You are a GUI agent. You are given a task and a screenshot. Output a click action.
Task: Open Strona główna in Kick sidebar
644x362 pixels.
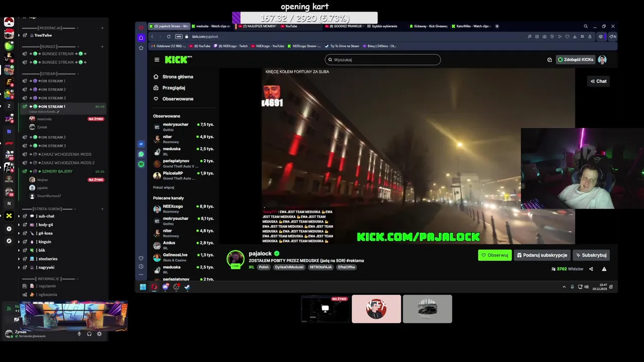point(174,77)
